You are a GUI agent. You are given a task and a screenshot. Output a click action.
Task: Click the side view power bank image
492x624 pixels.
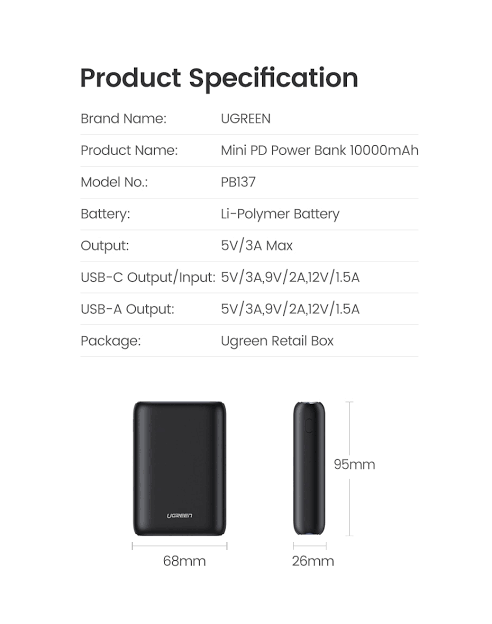[309, 468]
